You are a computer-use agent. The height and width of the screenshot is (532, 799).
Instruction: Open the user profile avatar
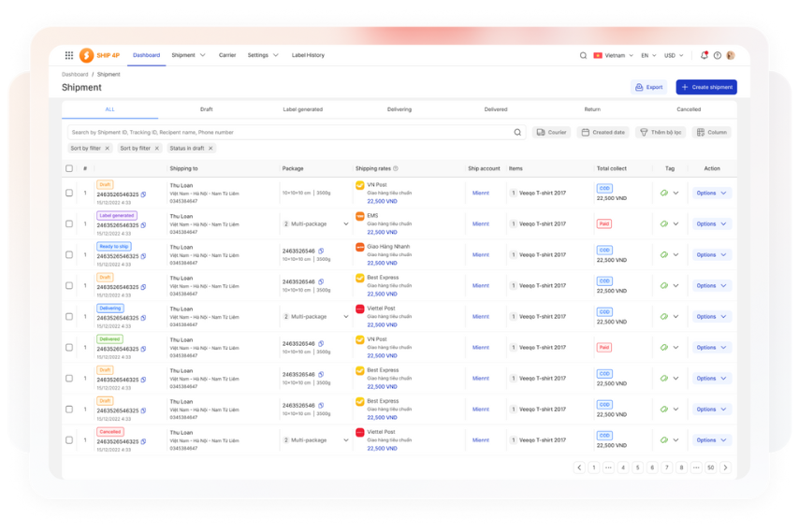click(731, 55)
